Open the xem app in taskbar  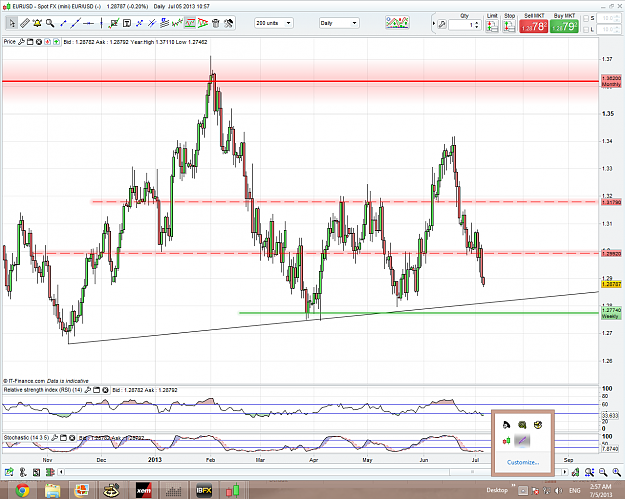[x=143, y=490]
